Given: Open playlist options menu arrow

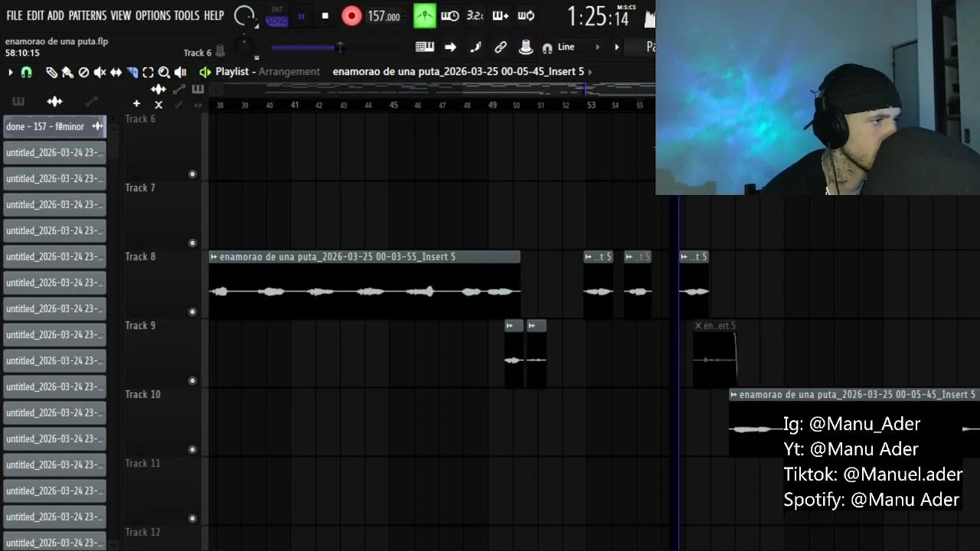Looking at the screenshot, I should (x=10, y=72).
